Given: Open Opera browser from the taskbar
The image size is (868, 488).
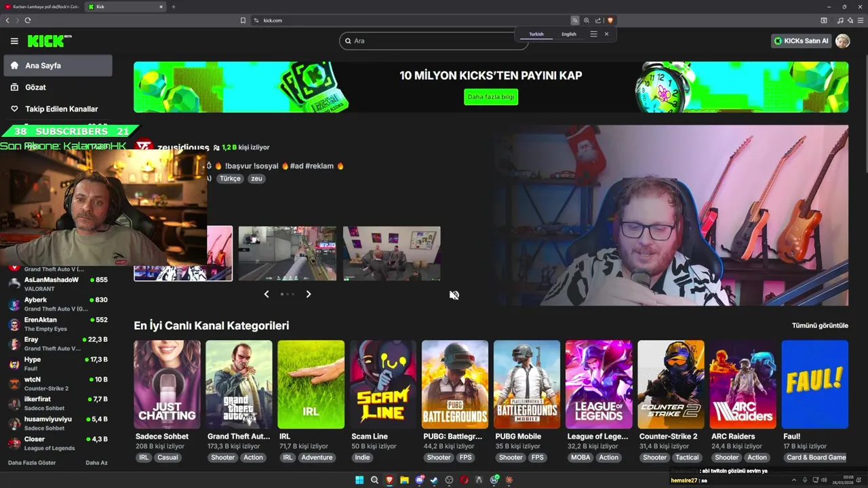Looking at the screenshot, I should (464, 480).
